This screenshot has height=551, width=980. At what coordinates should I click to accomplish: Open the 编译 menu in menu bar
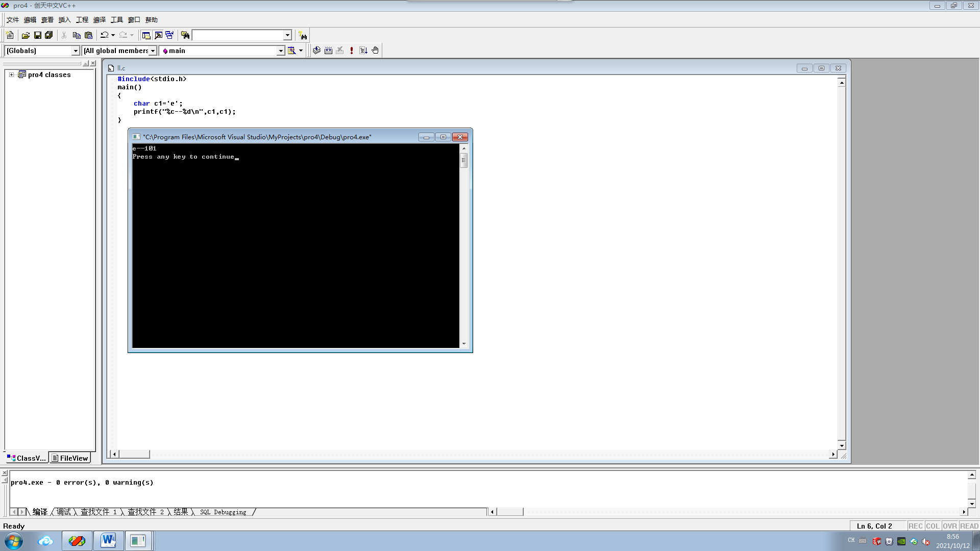tap(99, 20)
